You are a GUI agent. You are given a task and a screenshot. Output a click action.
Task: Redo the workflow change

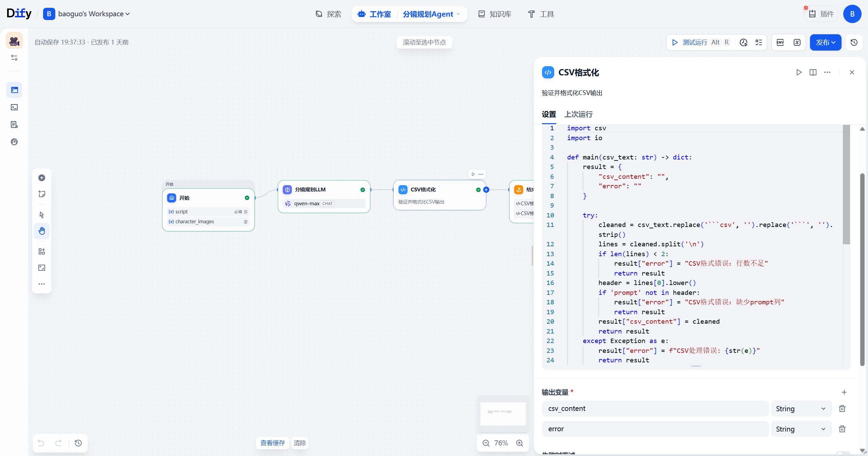(x=58, y=443)
